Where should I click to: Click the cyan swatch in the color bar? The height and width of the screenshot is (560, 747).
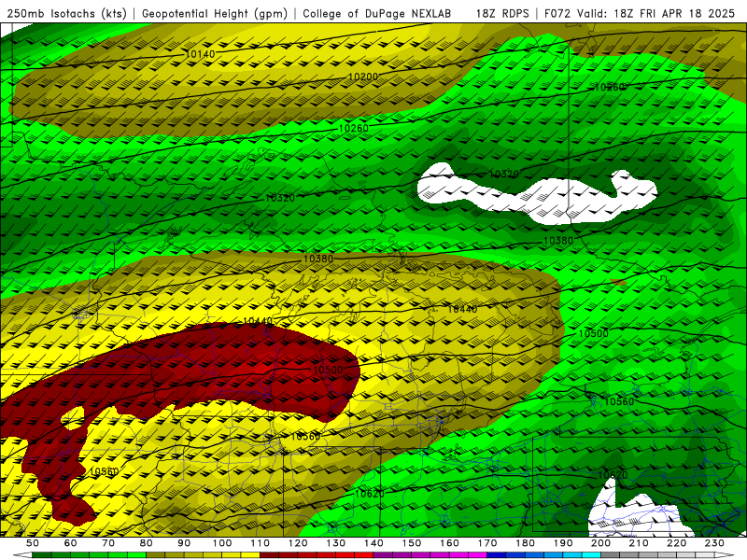[x=591, y=555]
